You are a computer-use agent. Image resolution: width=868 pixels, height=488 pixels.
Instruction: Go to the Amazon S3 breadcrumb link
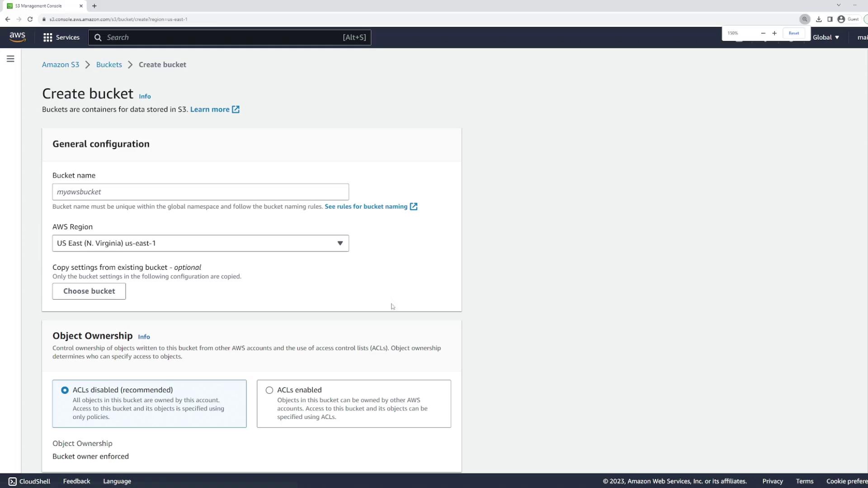pyautogui.click(x=61, y=65)
